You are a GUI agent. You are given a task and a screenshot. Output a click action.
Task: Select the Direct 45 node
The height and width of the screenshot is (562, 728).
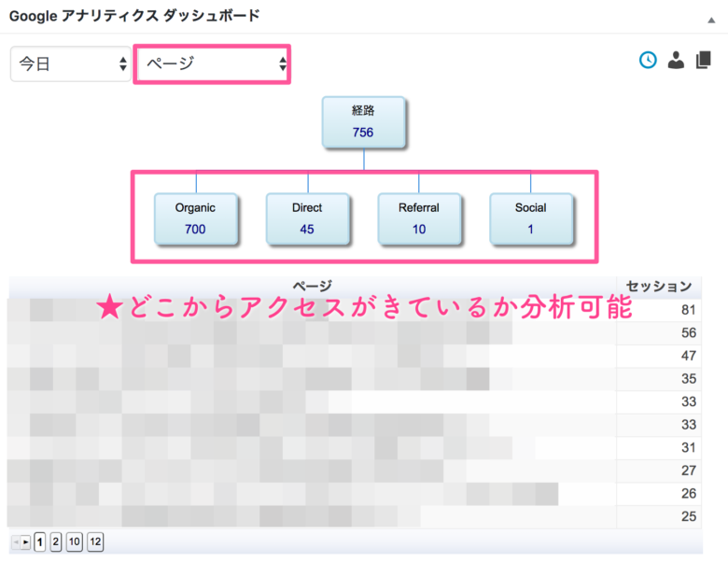[x=307, y=218]
